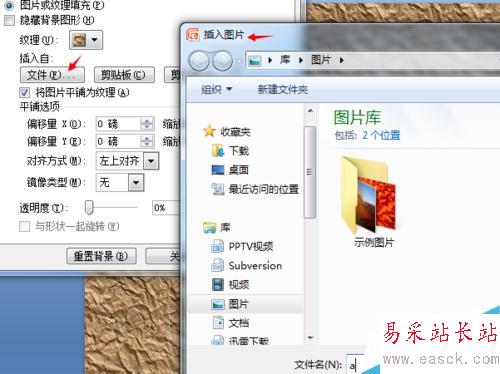Click the 视频 film strip icon
Screen dimensions: 500x374
click(x=218, y=284)
